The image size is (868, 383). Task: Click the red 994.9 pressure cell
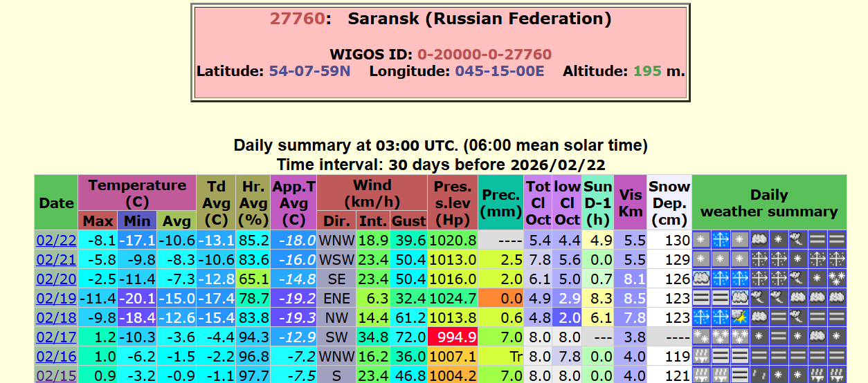[x=453, y=337]
